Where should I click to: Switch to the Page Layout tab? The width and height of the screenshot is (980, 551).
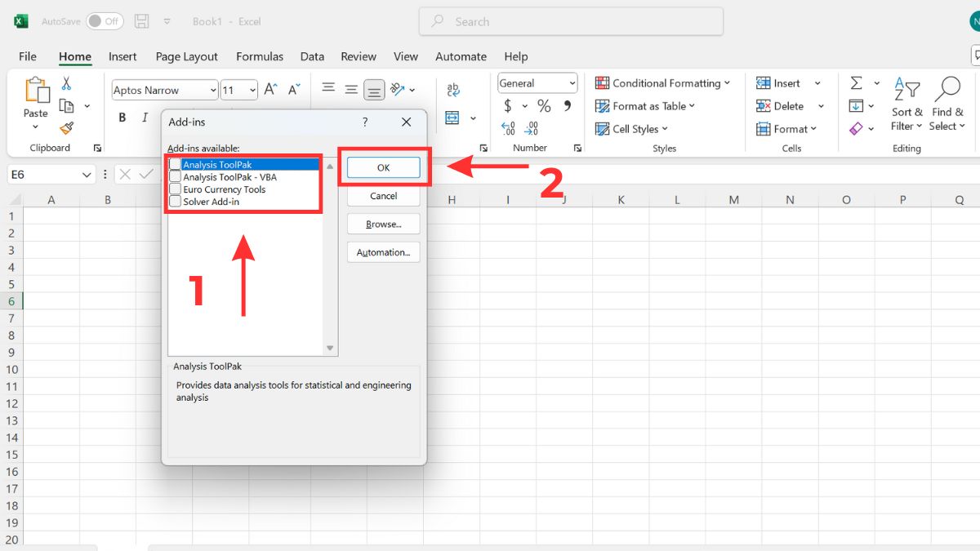click(x=186, y=56)
